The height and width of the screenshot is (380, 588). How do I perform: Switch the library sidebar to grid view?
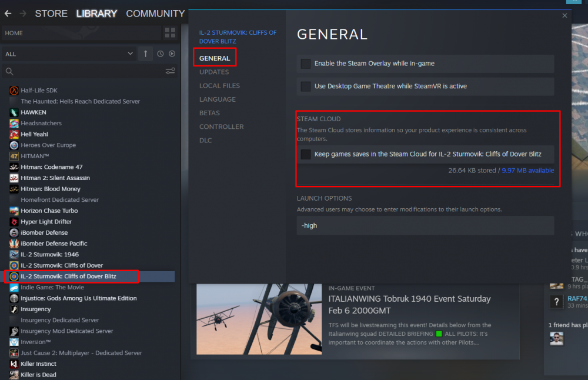[169, 33]
